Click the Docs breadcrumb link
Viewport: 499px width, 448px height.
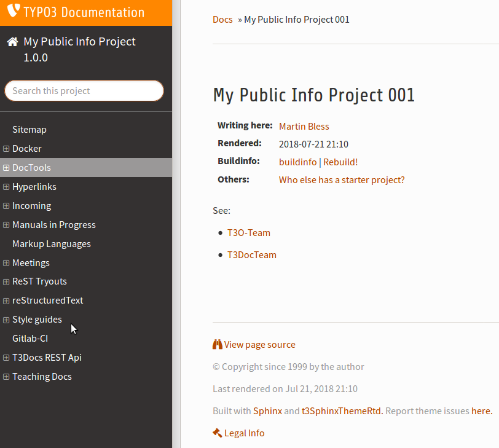[x=222, y=20]
